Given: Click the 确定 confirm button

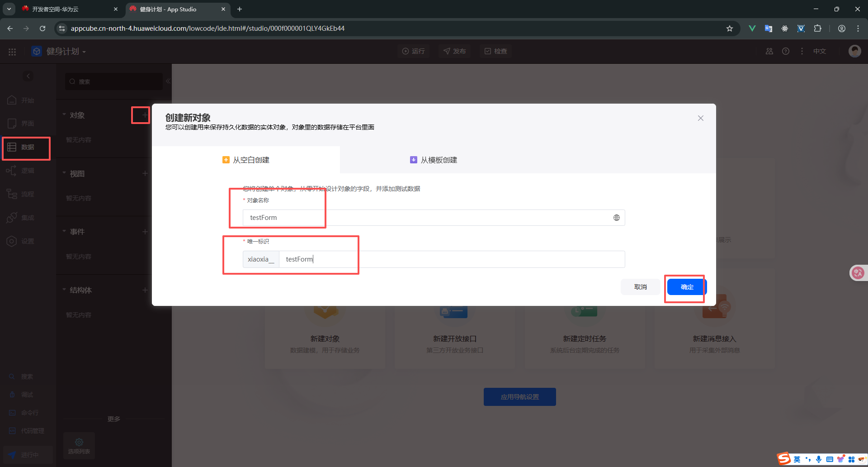Looking at the screenshot, I should coord(686,287).
